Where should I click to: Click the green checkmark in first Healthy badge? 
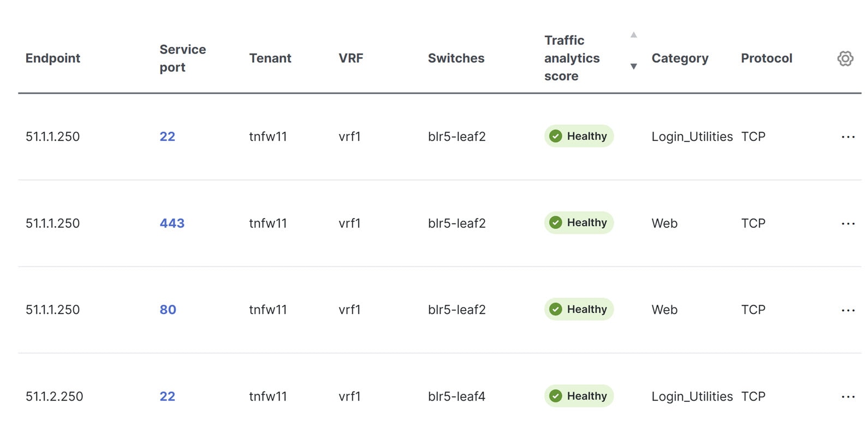point(556,136)
